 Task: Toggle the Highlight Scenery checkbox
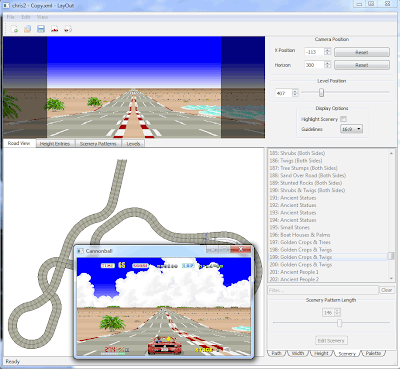344,119
